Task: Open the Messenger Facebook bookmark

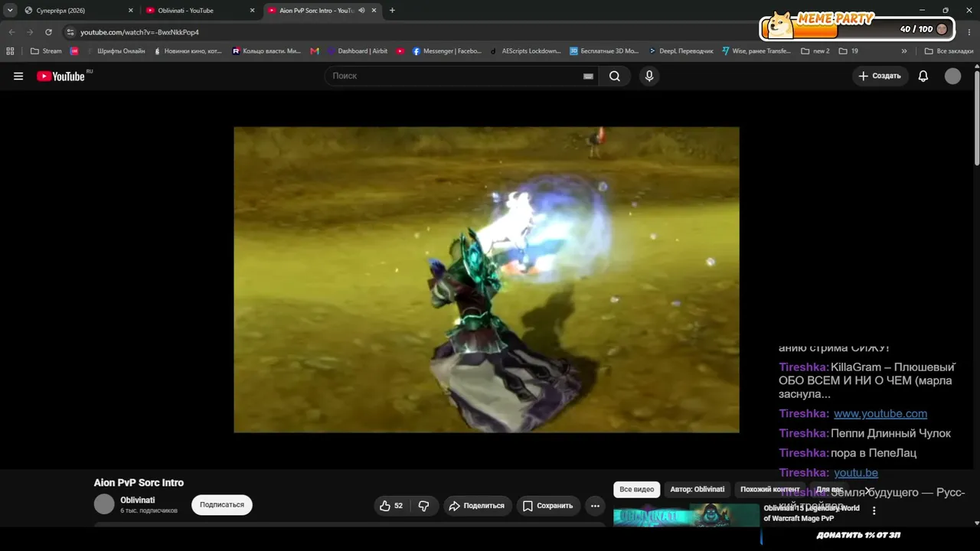Action: click(447, 51)
